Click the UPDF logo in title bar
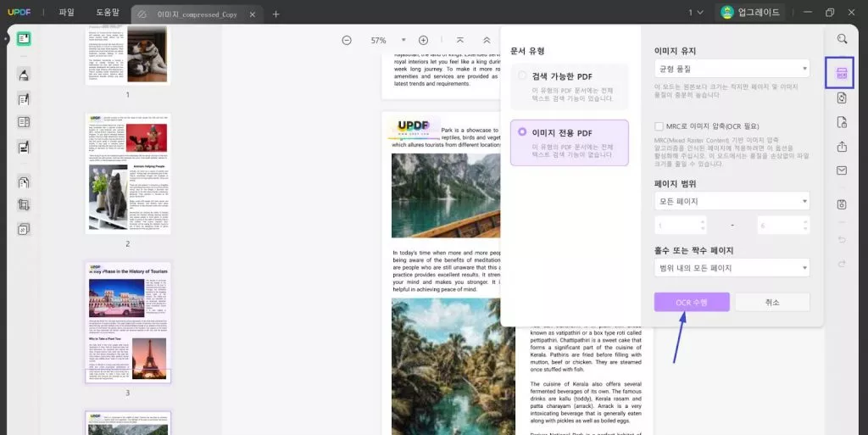Viewport: 868px width, 435px height. click(x=19, y=12)
